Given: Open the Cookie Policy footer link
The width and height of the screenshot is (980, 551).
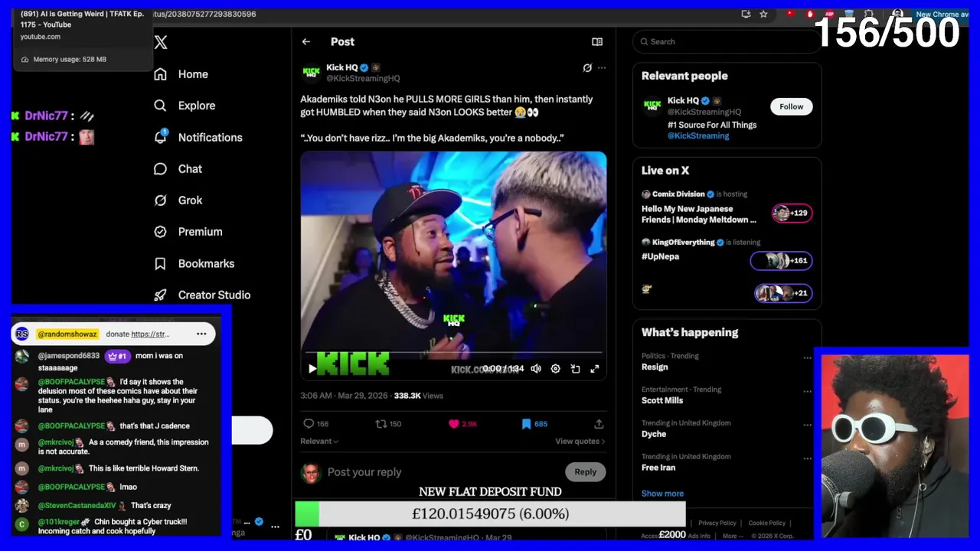Looking at the screenshot, I should [766, 523].
